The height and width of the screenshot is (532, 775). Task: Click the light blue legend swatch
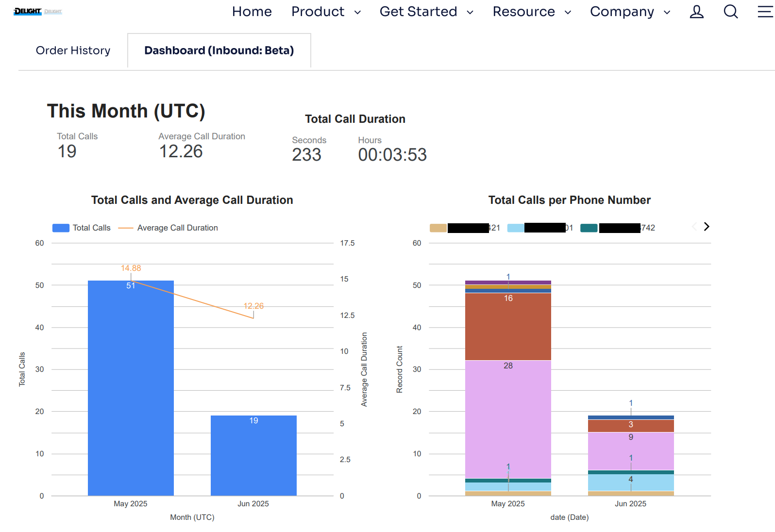tap(515, 228)
